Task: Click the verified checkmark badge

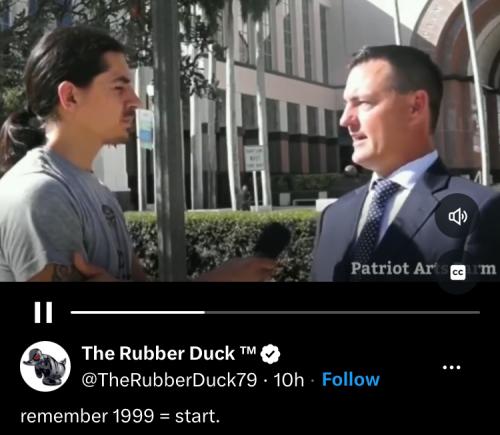Action: click(270, 354)
